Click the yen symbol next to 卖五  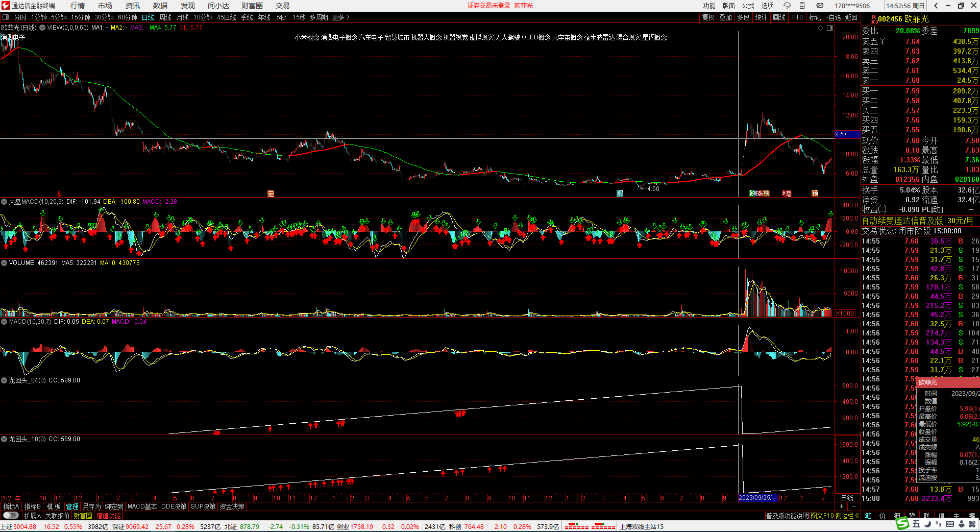[x=882, y=42]
